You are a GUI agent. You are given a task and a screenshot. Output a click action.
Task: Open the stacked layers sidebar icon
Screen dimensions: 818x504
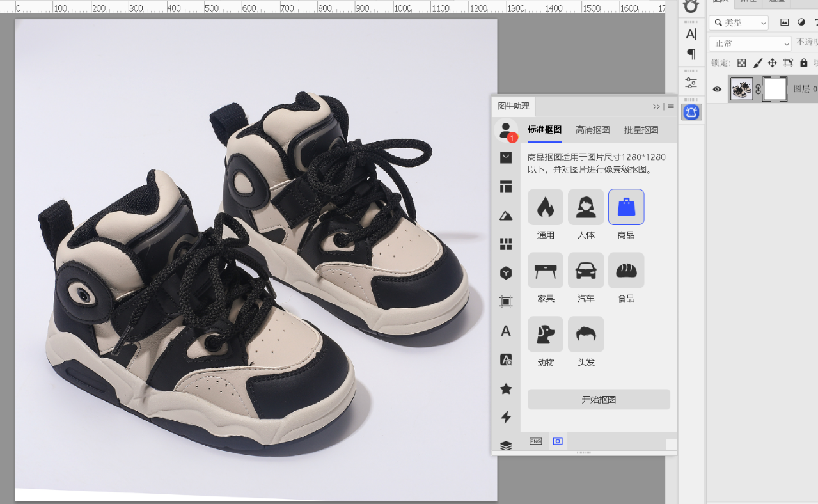click(506, 446)
